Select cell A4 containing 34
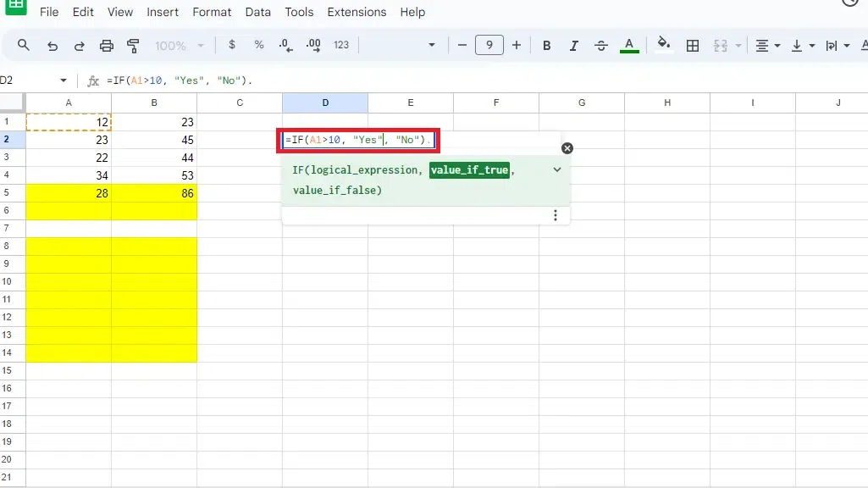 69,175
